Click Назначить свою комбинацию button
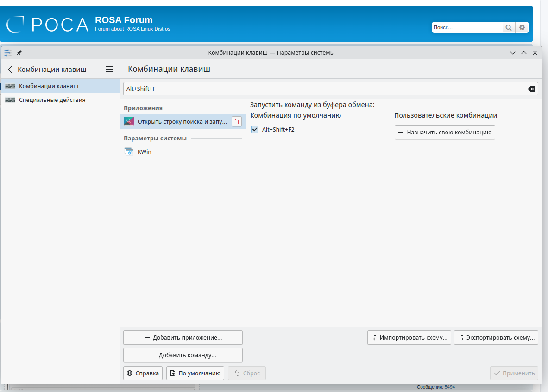 pos(445,132)
